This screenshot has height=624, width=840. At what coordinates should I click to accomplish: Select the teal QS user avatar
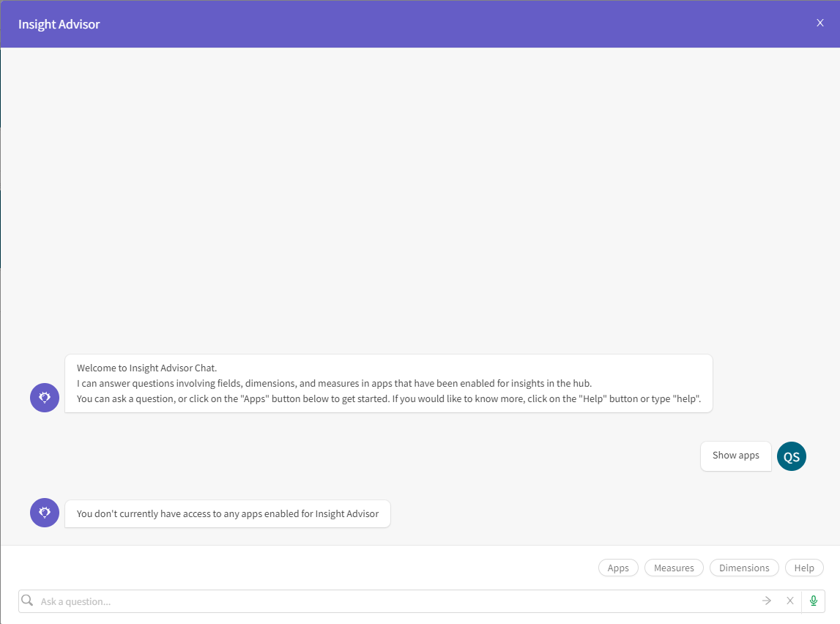791,456
